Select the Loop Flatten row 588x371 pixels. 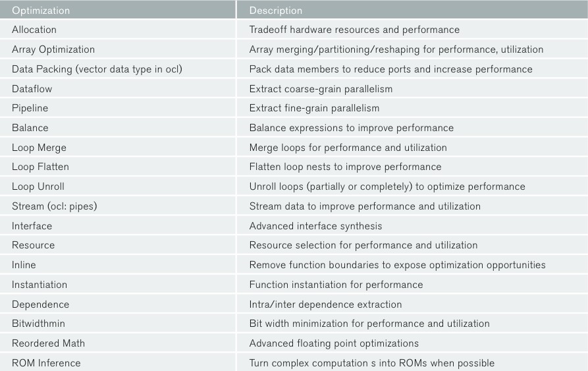[x=294, y=167]
